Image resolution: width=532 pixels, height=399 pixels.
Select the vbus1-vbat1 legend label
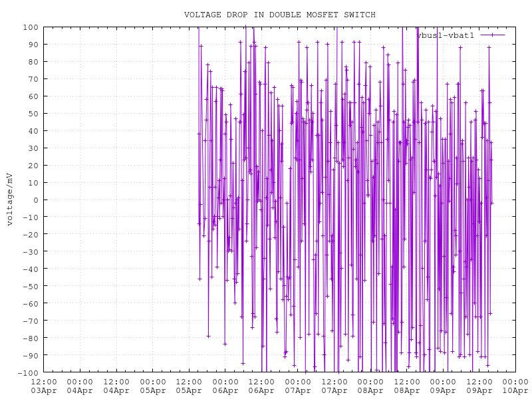(446, 35)
